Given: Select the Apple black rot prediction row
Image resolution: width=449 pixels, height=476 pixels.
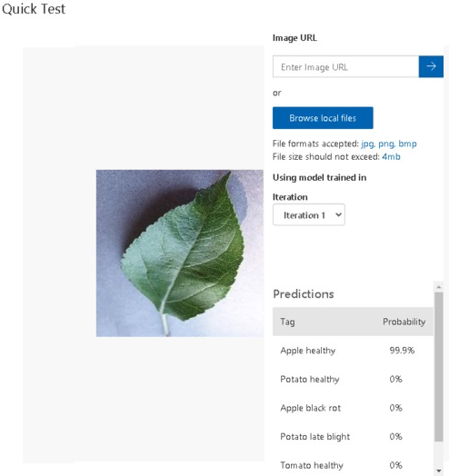Looking at the screenshot, I should click(x=353, y=408).
